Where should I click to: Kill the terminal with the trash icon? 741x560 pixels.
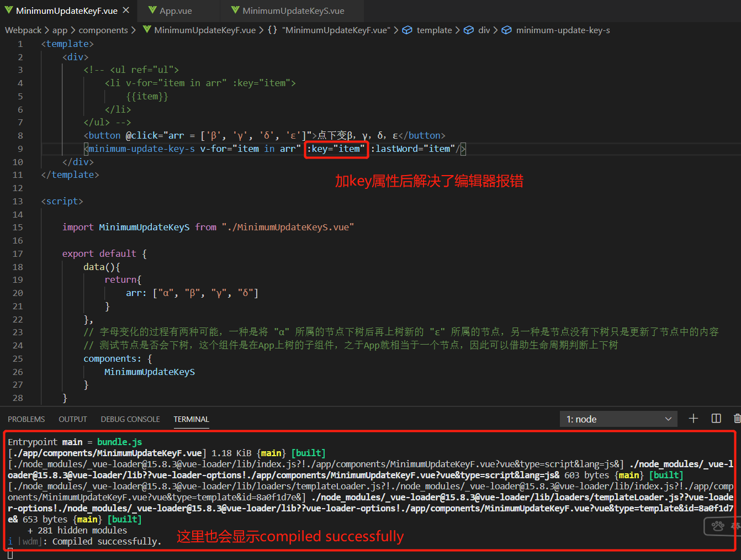click(x=737, y=419)
